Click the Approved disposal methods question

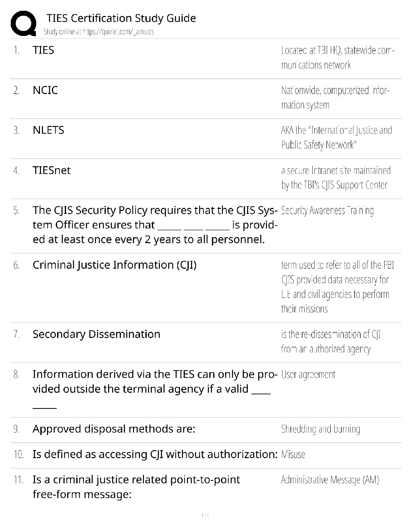(114, 429)
